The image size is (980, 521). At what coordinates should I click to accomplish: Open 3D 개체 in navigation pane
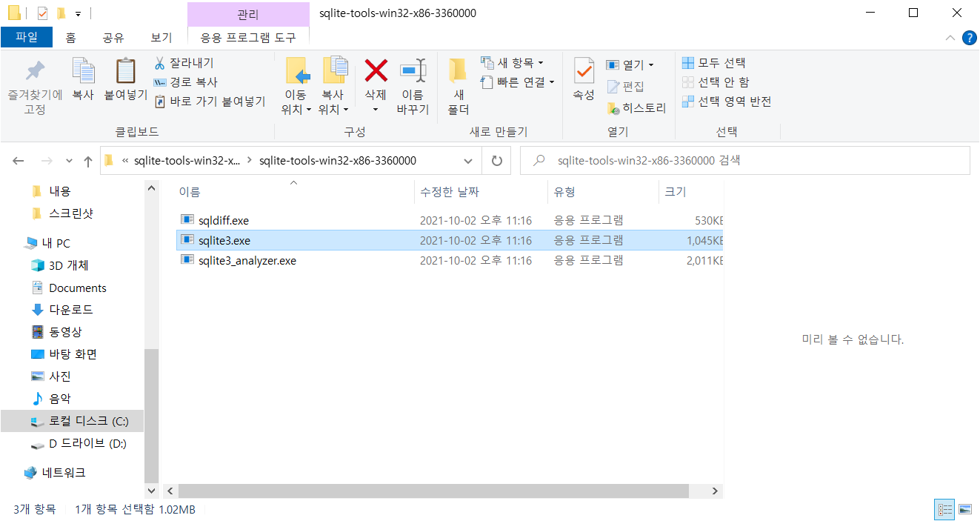[x=68, y=265]
